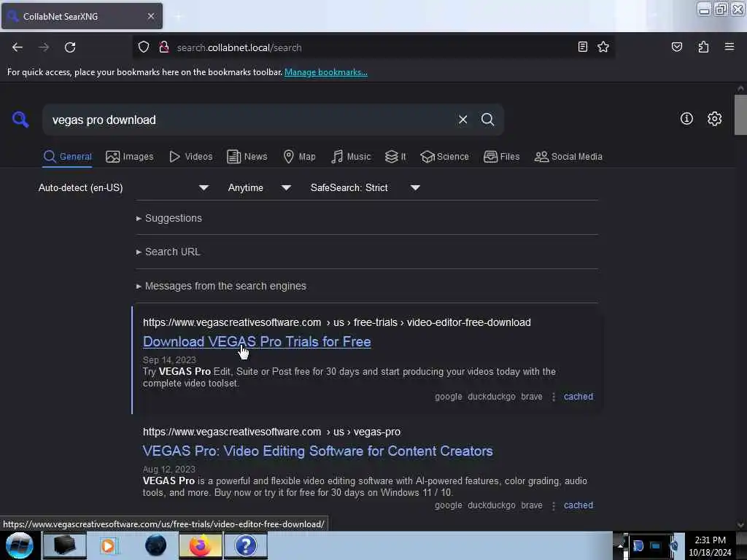Click the vegas-pro result URL breadcrumb

(x=271, y=432)
